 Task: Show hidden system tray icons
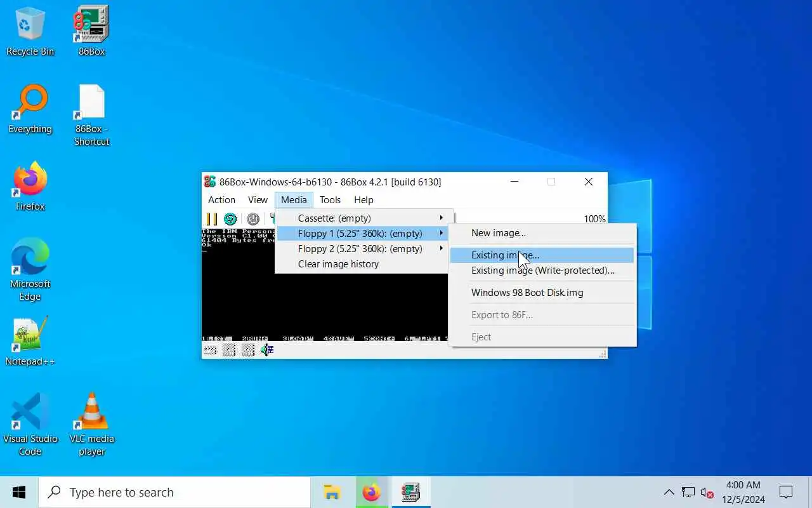pos(669,493)
